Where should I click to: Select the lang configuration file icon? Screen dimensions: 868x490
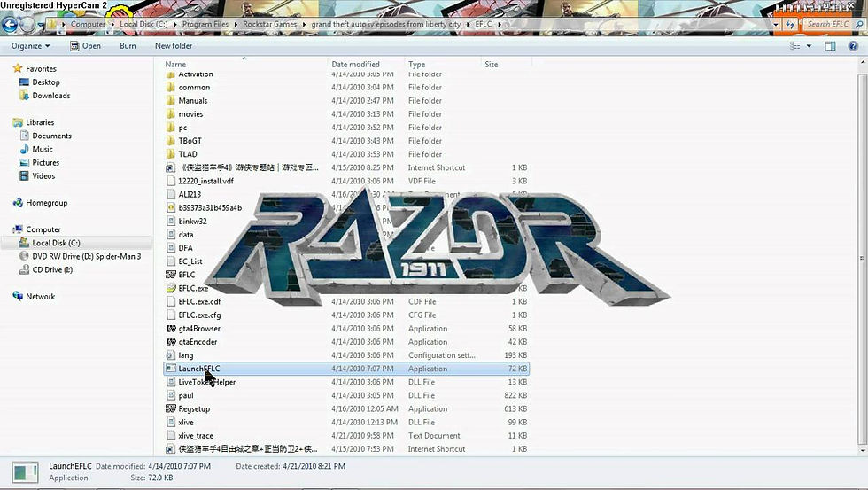[x=171, y=355]
